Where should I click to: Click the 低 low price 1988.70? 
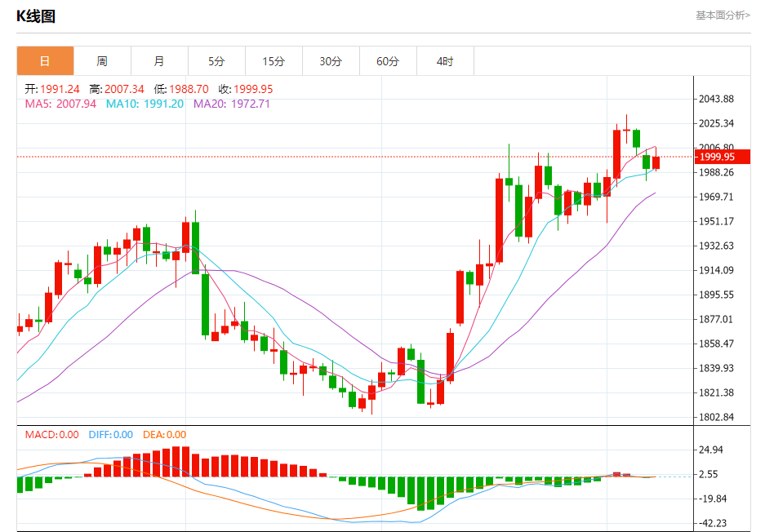[x=181, y=89]
